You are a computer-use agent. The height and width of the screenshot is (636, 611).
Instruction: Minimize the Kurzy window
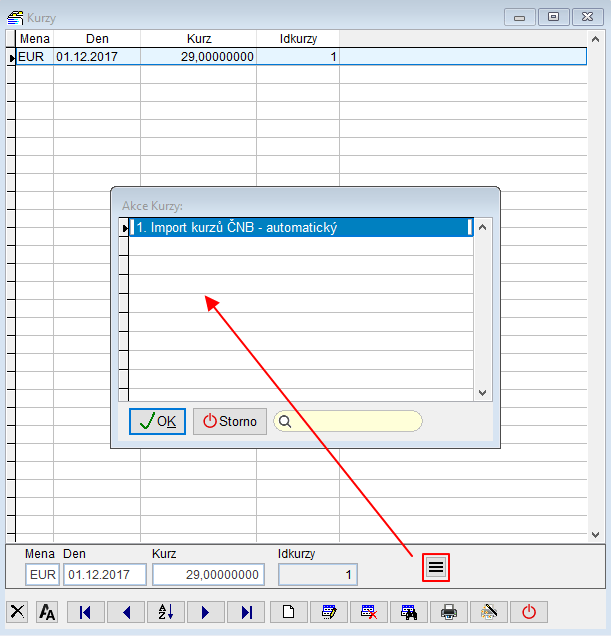click(520, 17)
